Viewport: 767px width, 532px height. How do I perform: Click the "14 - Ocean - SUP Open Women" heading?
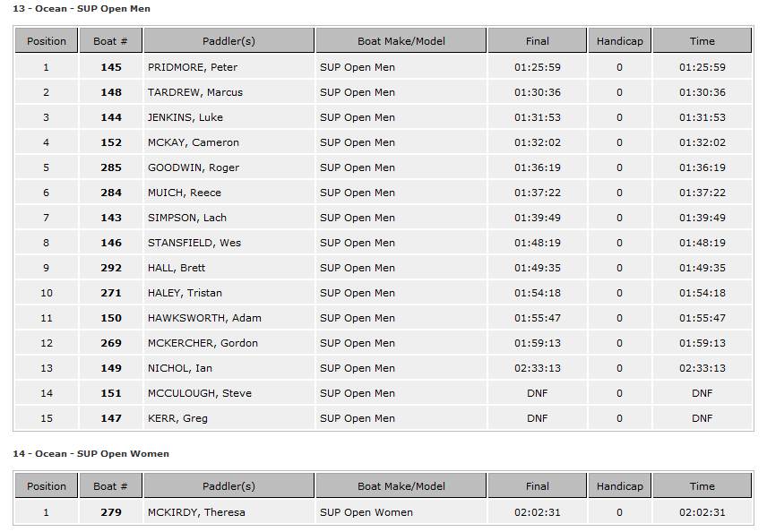click(90, 454)
